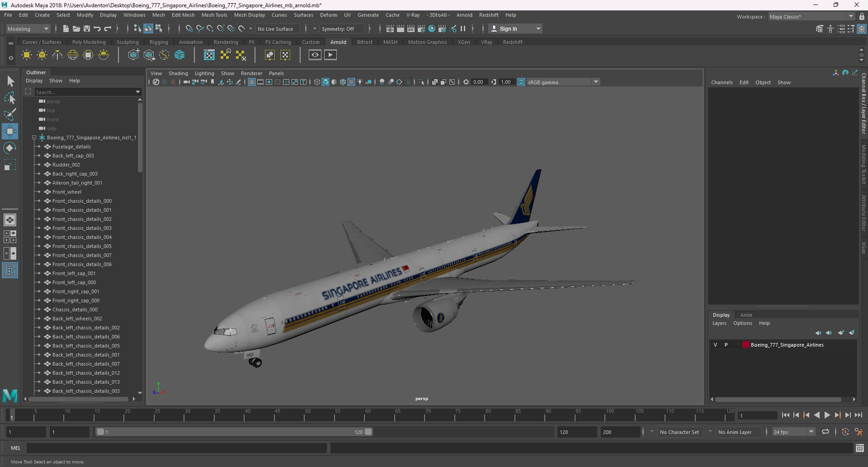The width and height of the screenshot is (868, 467).
Task: Toggle auto keyframe button
Action: 845,432
